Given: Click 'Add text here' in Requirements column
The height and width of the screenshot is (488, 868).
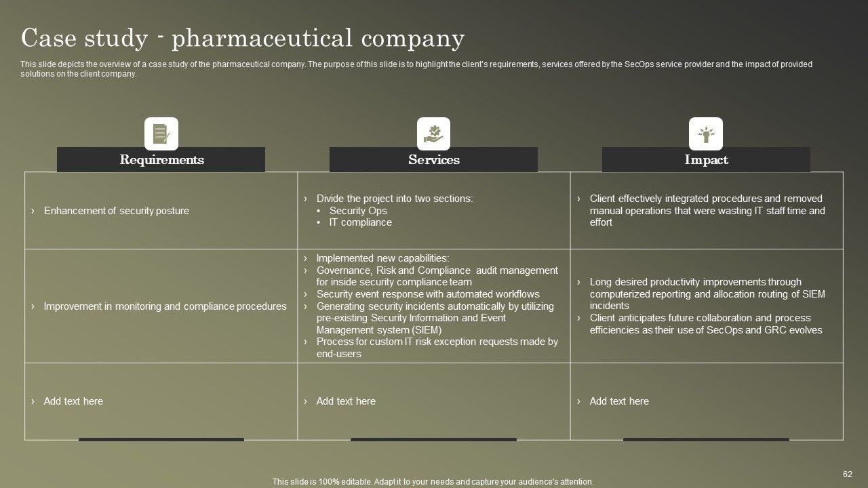Looking at the screenshot, I should [73, 401].
